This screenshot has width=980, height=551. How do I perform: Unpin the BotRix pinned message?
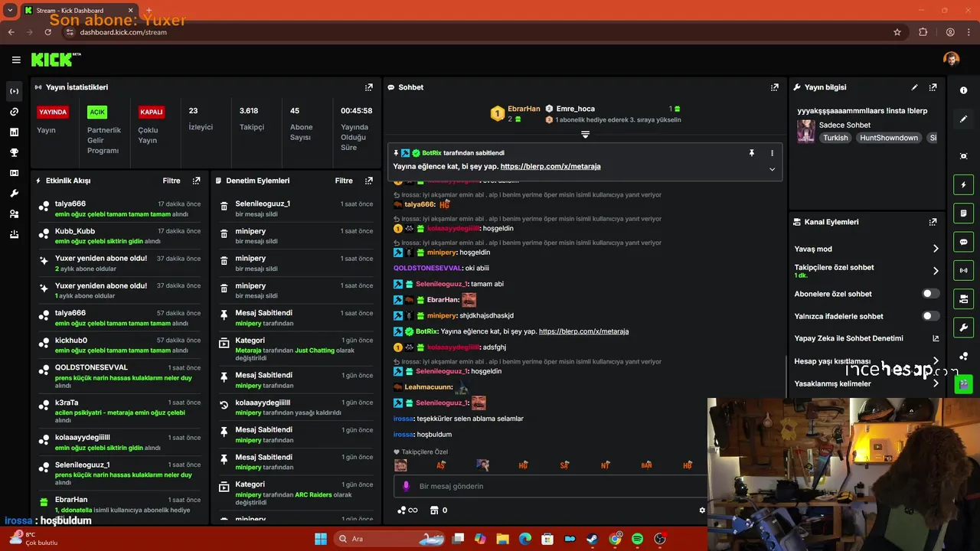click(752, 153)
